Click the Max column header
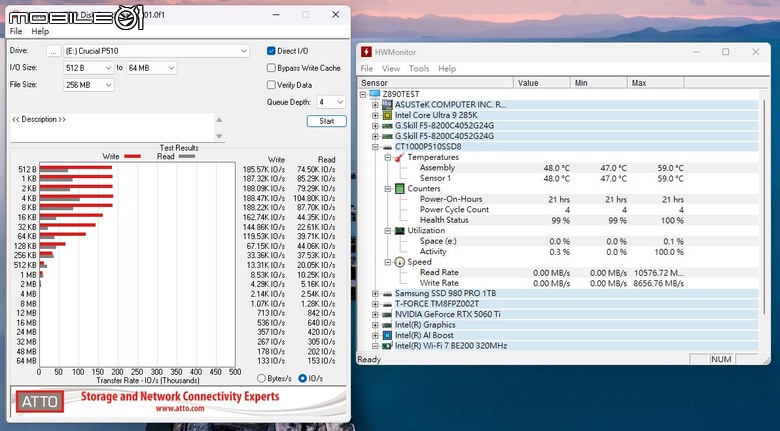This screenshot has height=431, width=780. point(656,83)
